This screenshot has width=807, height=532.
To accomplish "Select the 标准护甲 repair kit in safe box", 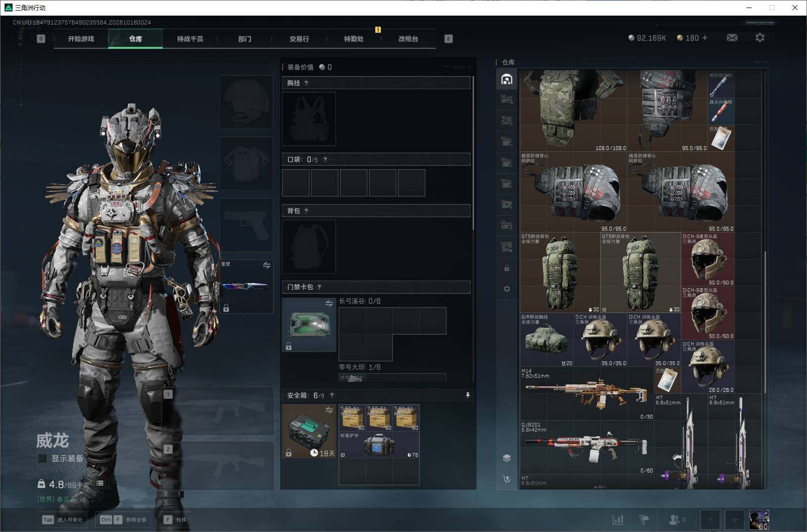I will 379,444.
